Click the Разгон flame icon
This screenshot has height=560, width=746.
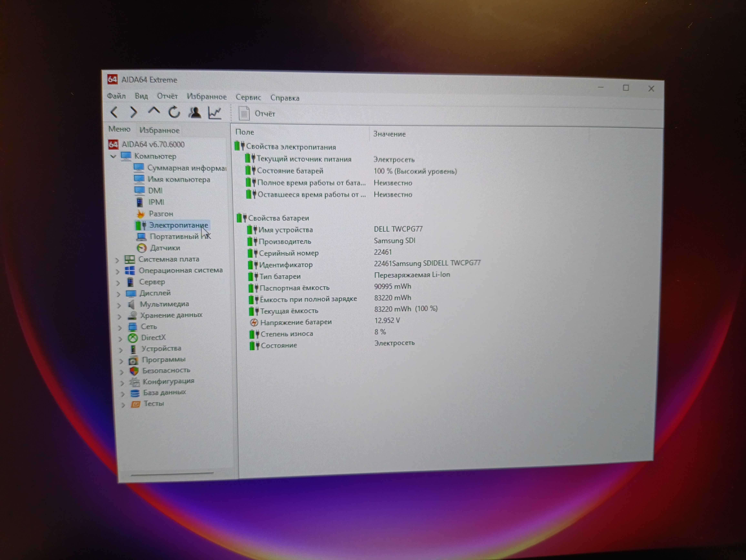pyautogui.click(x=141, y=214)
